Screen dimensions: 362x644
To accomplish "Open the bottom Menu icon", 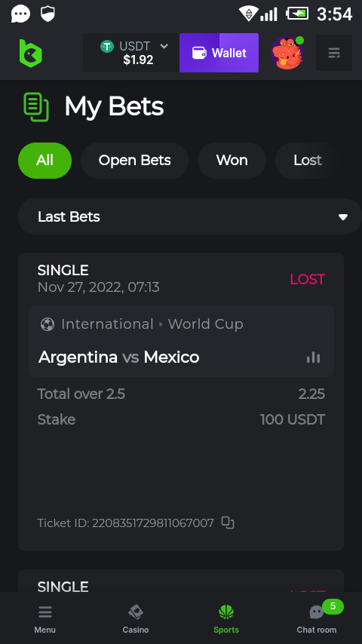I will pos(45,619).
